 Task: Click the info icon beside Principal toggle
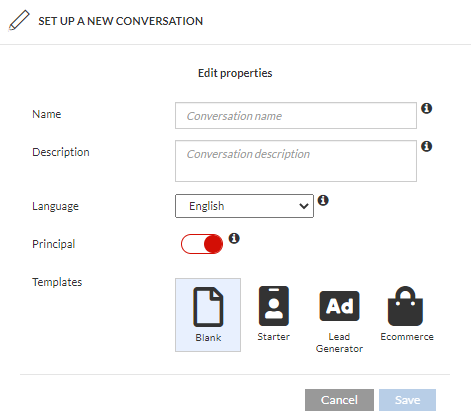[234, 238]
